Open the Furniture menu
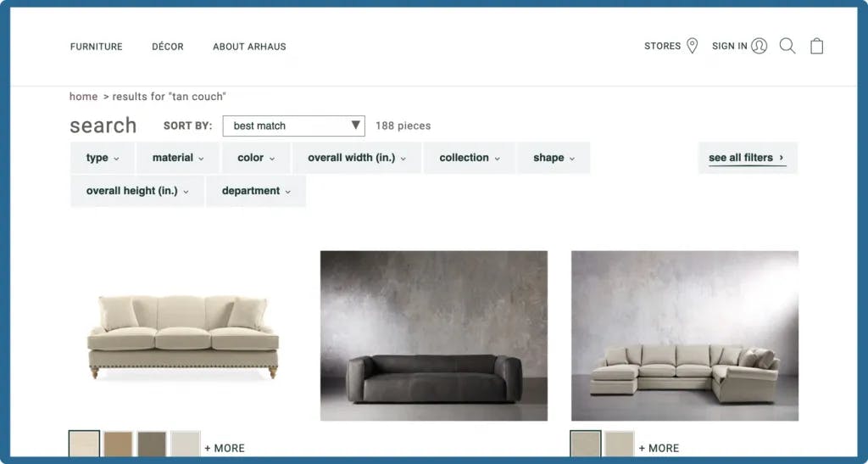The width and height of the screenshot is (868, 464). (x=97, y=47)
